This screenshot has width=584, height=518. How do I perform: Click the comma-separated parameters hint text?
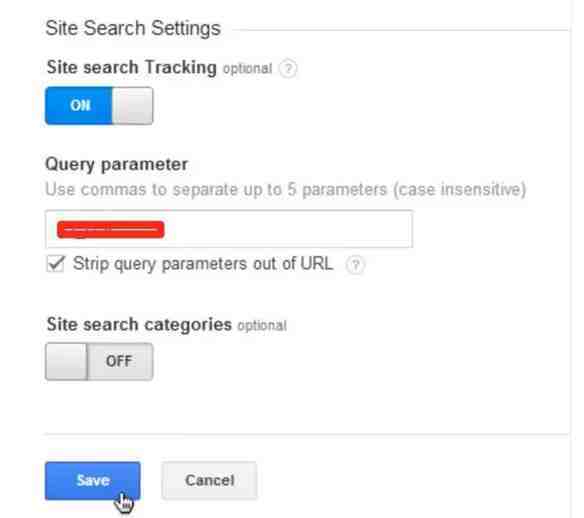pyautogui.click(x=286, y=190)
